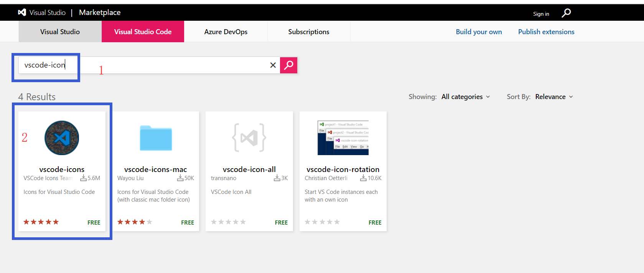Screen dimensions: 644x273
Task: Click empty star rating of vscode-icon-all
Action: pyautogui.click(x=228, y=222)
